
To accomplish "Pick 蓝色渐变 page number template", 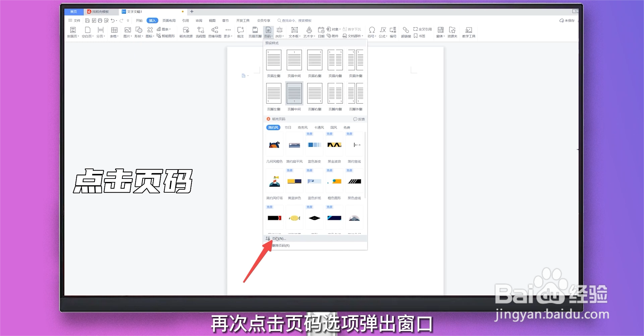I will pyautogui.click(x=315, y=148).
